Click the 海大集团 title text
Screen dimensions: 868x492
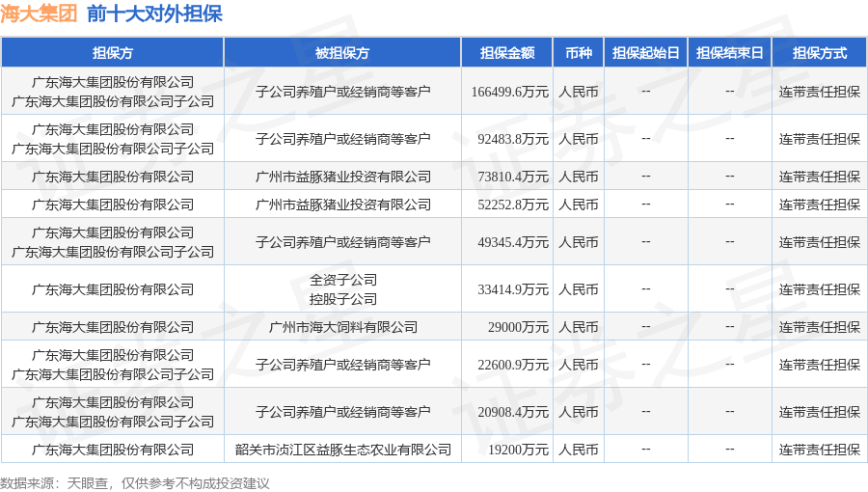[39, 14]
